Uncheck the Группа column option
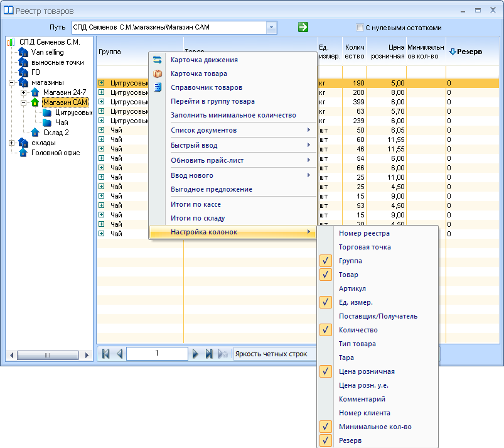 click(x=325, y=261)
